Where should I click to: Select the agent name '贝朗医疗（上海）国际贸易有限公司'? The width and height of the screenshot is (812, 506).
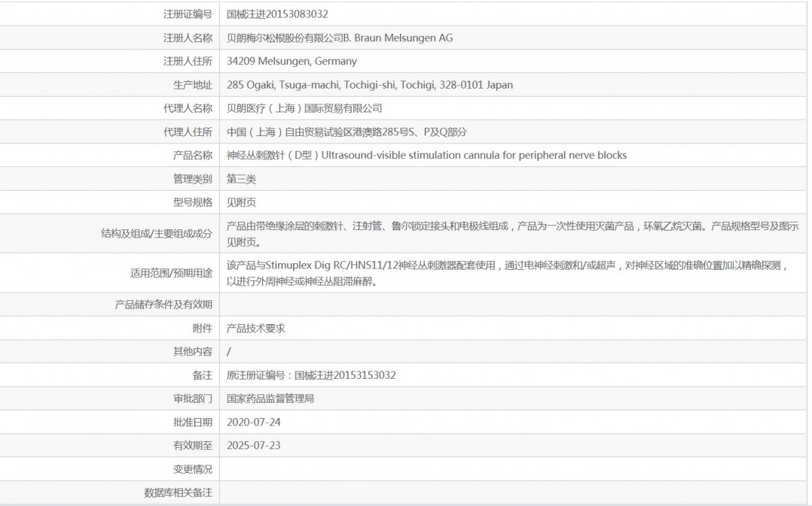(x=304, y=108)
